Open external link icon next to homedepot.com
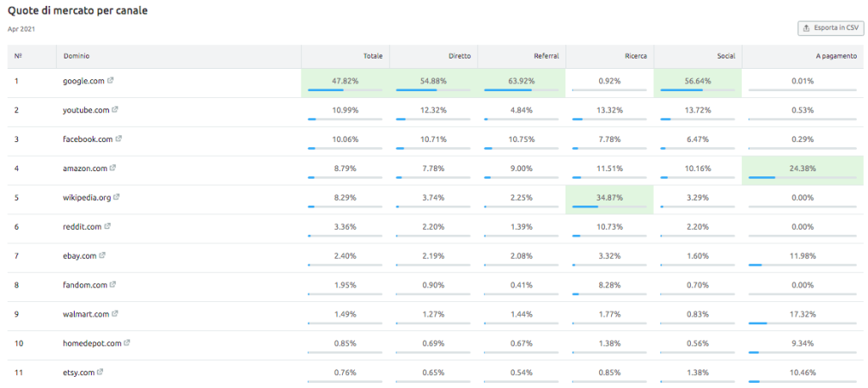 pos(127,343)
